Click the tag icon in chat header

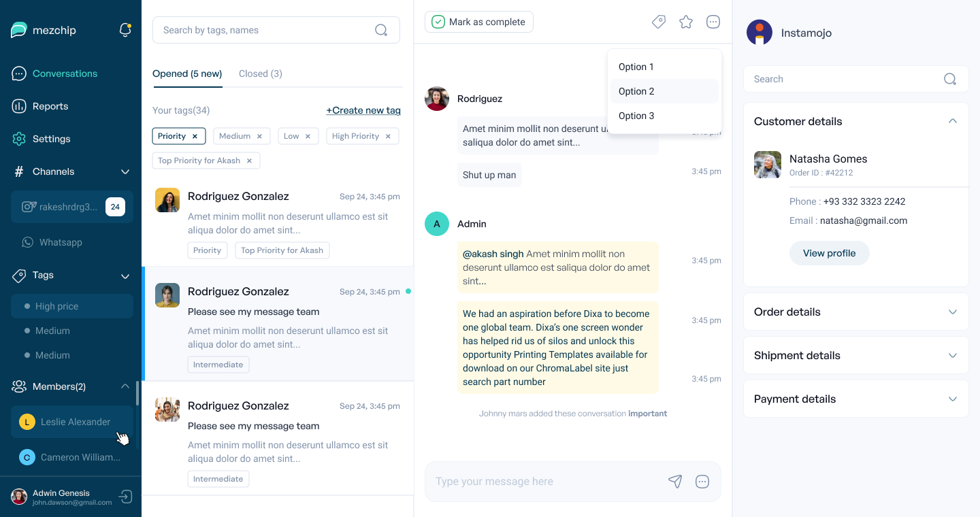[x=658, y=22]
